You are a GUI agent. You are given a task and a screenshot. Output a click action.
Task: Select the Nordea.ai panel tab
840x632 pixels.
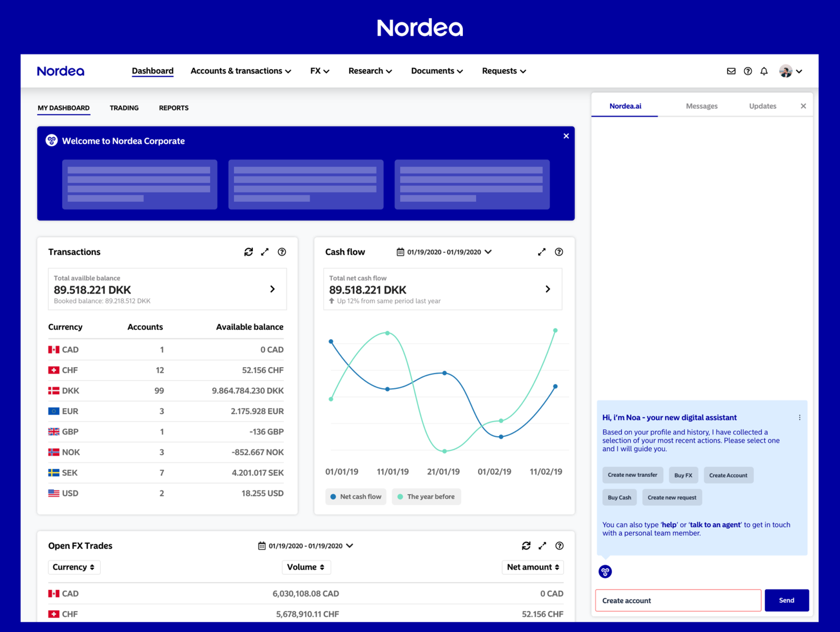point(625,106)
